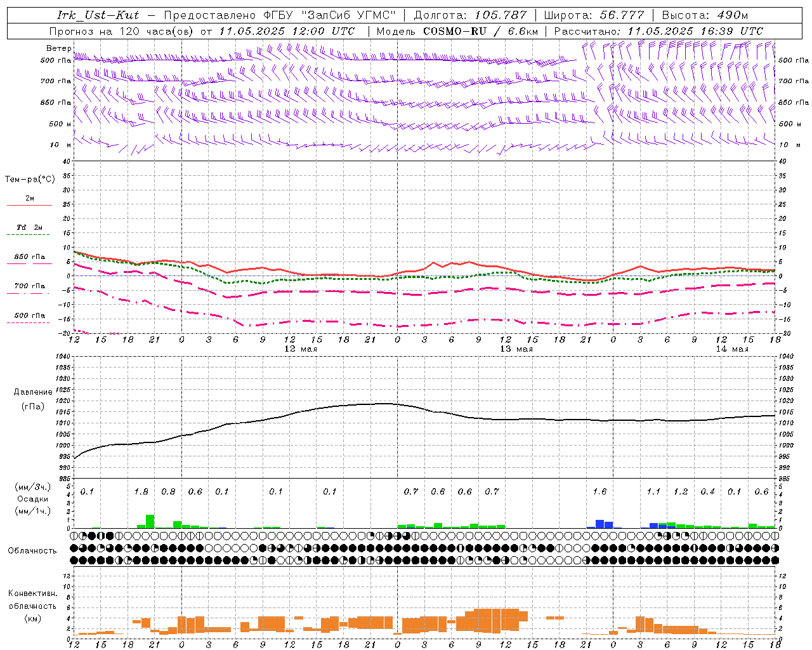Click the "Осадки" precipitation label
812x650 pixels.
pos(32,499)
